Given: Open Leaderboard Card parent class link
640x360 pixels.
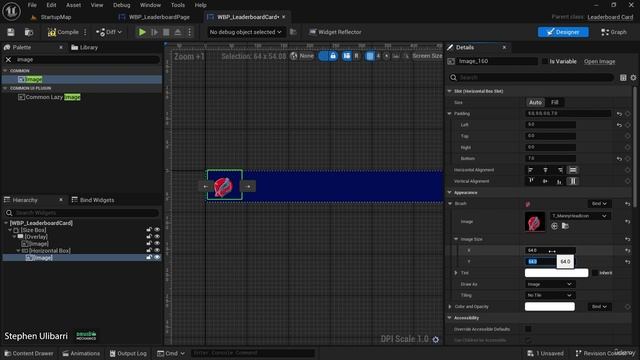Looking at the screenshot, I should point(610,17).
